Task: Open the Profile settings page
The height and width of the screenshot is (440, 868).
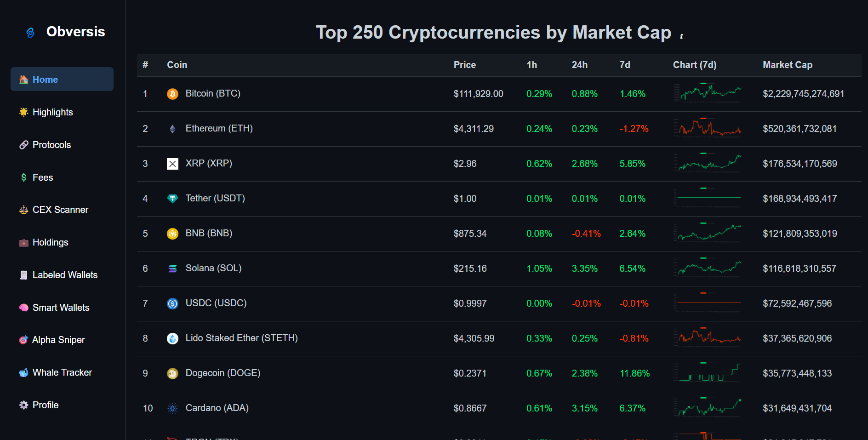Action: pyautogui.click(x=45, y=405)
